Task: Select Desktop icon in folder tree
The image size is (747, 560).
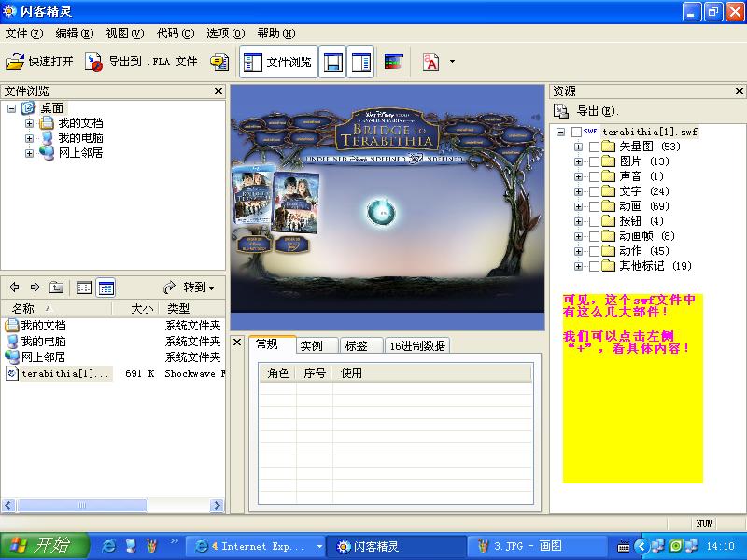Action: 29,108
